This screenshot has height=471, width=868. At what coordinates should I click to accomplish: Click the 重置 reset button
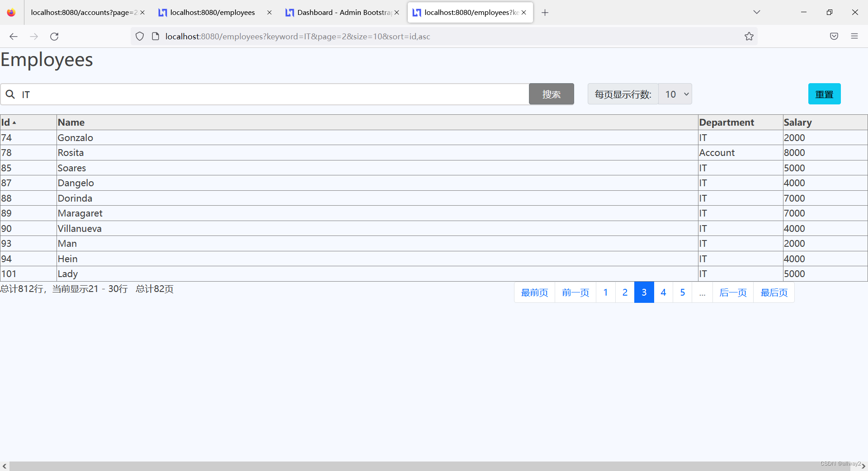pos(824,94)
